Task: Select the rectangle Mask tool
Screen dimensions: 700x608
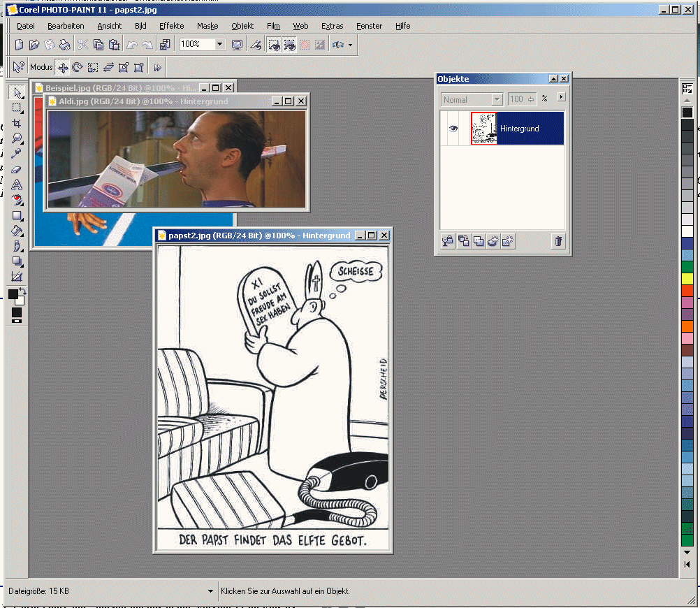Action: pos(17,108)
